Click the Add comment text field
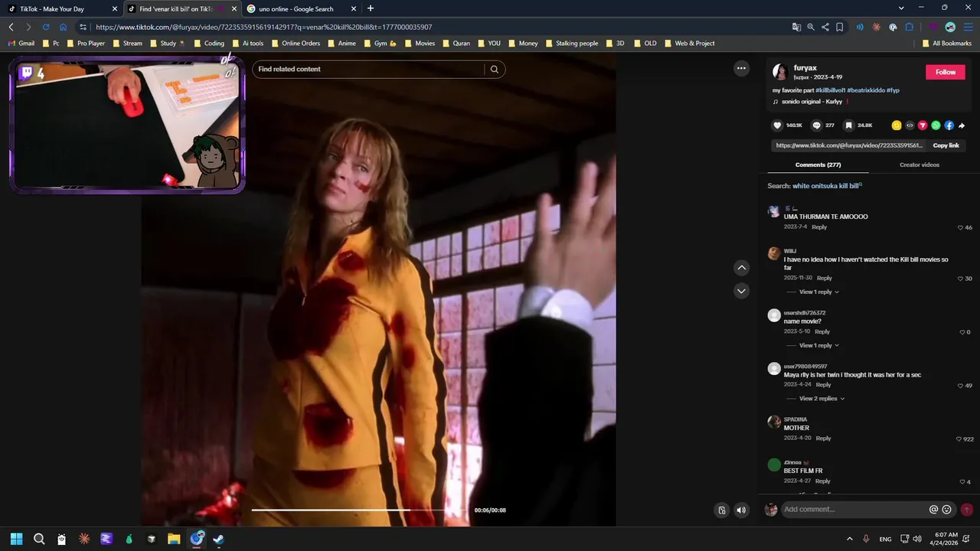Viewport: 980px width, 551px height. [854, 510]
